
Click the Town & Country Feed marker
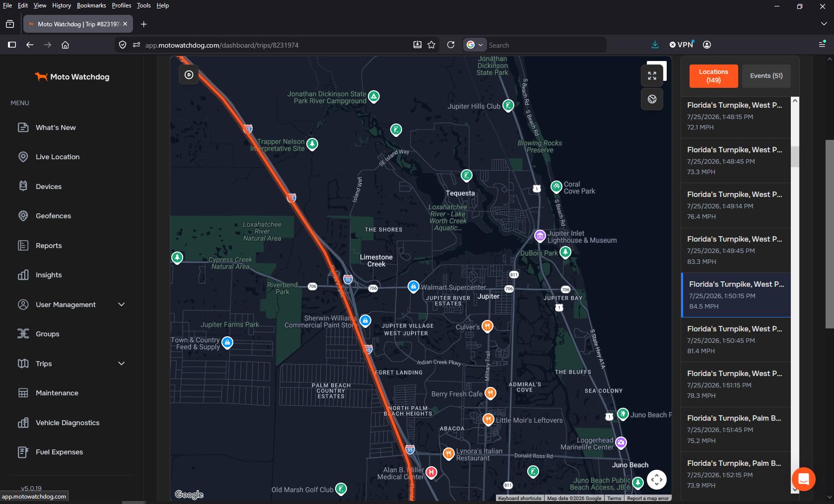(x=227, y=342)
